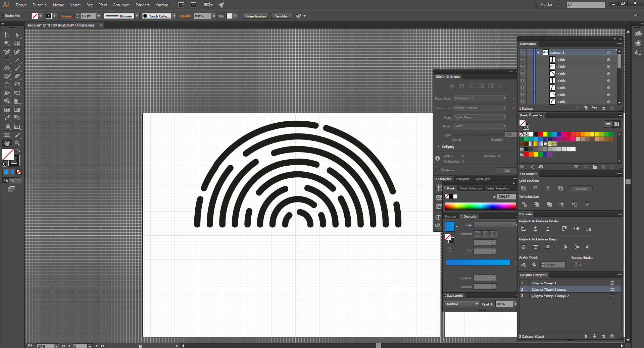Select the Lasso tool
This screenshot has width=644, height=348.
click(17, 43)
